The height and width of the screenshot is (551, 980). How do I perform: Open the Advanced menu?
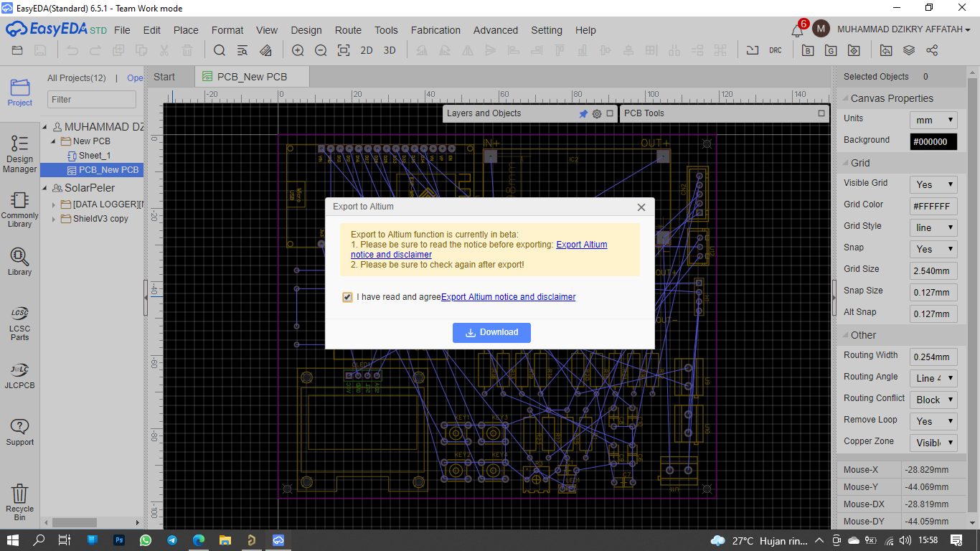coord(495,30)
